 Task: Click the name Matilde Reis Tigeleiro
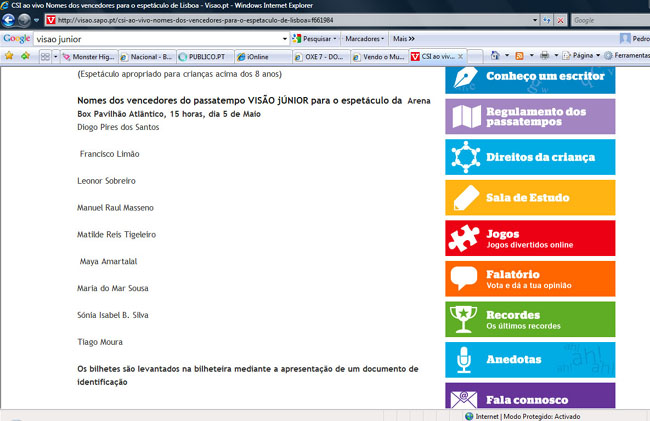pyautogui.click(x=116, y=235)
